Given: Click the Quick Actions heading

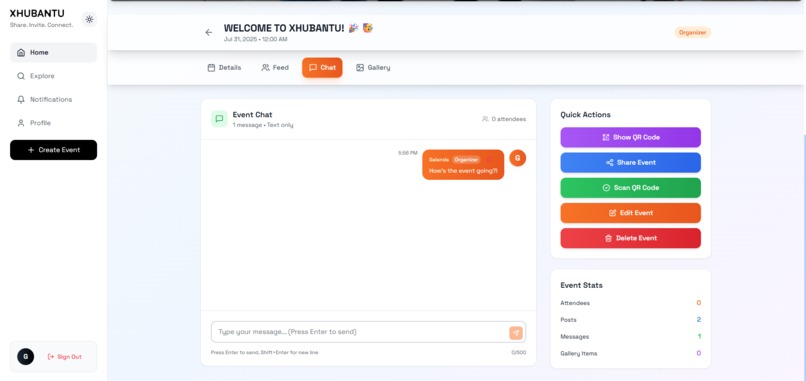Looking at the screenshot, I should click(x=585, y=115).
